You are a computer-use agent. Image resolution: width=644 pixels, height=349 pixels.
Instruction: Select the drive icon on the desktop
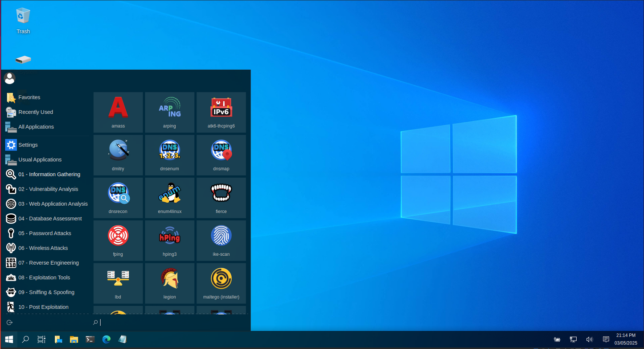[23, 60]
